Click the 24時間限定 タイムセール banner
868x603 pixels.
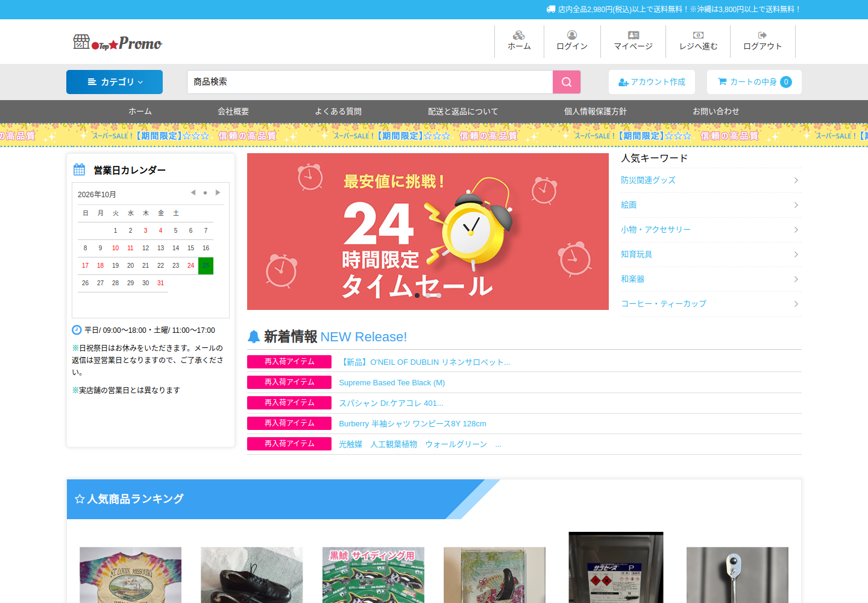point(428,232)
